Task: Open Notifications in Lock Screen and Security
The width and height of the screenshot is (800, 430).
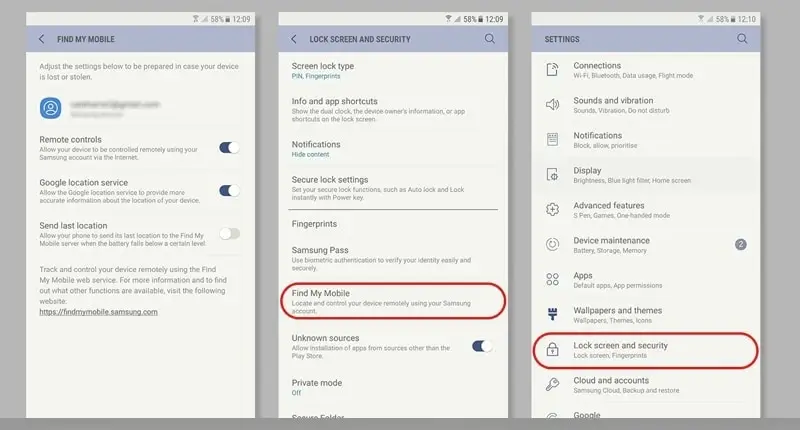Action: click(x=393, y=148)
